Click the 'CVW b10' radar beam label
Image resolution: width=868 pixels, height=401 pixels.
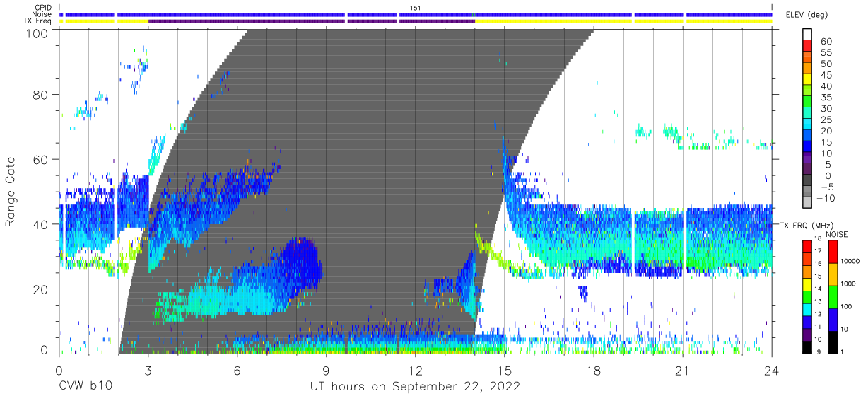[x=85, y=387]
